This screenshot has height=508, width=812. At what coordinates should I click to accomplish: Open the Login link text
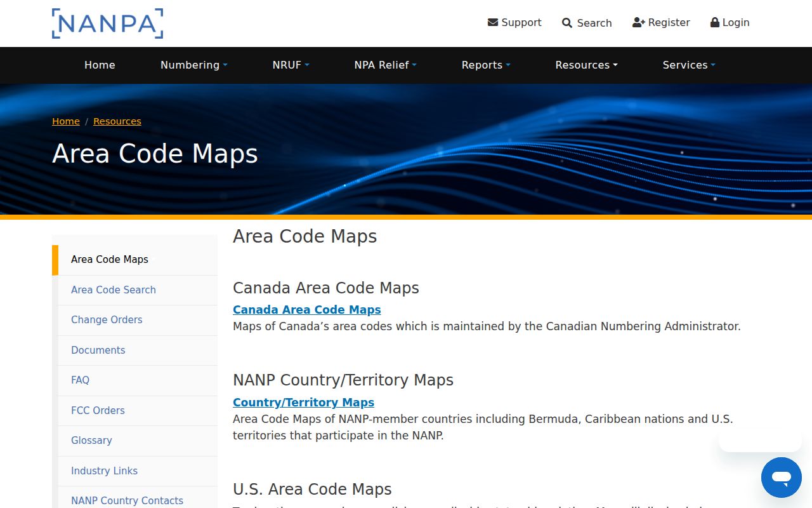[736, 22]
